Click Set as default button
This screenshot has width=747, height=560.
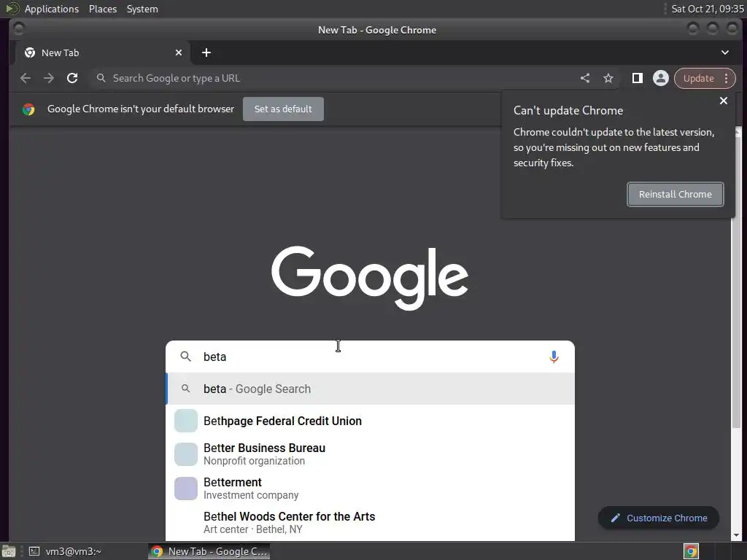pyautogui.click(x=283, y=109)
